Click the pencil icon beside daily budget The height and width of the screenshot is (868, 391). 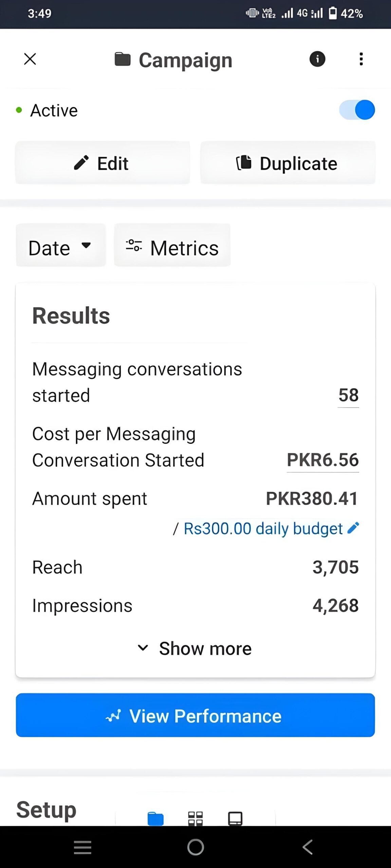353,528
